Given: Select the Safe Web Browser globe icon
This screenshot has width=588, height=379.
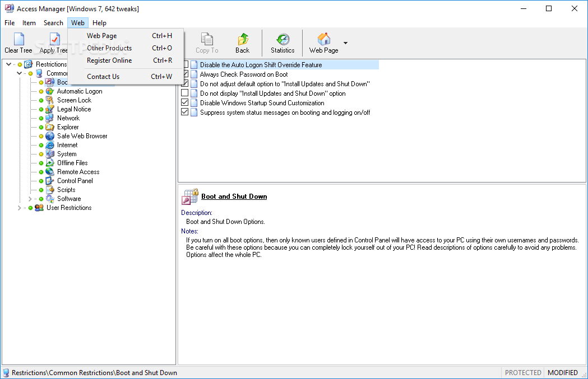Looking at the screenshot, I should 50,137.
